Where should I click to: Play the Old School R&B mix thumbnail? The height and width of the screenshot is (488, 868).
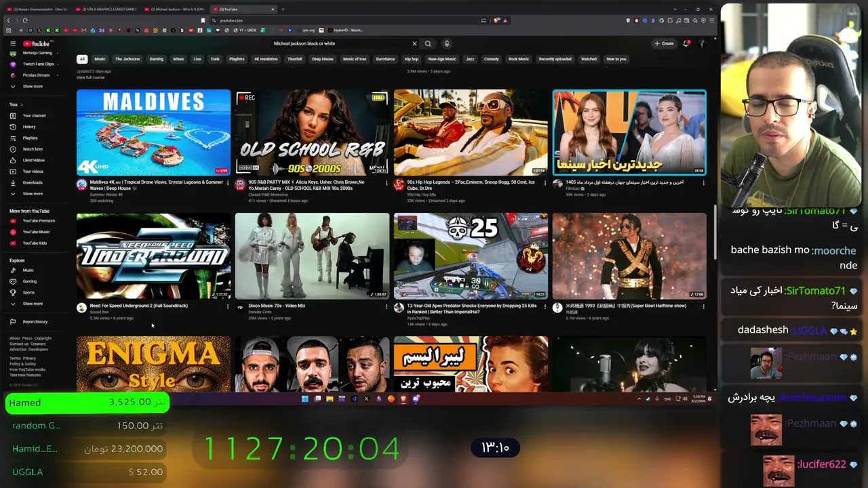tap(312, 133)
